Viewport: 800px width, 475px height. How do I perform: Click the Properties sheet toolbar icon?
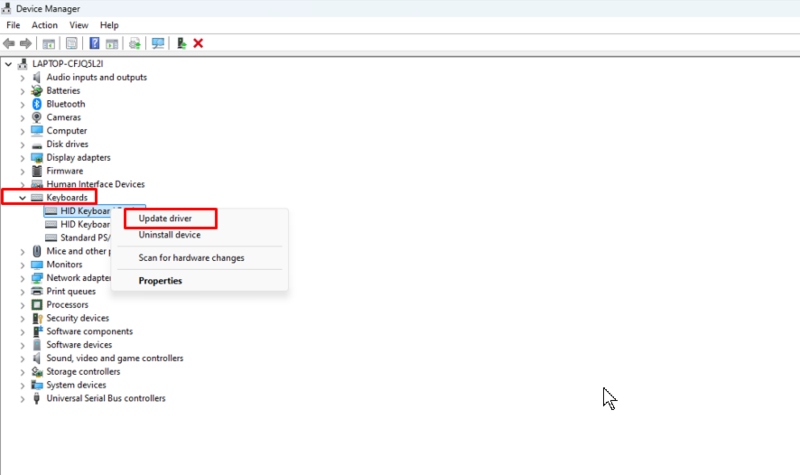[71, 43]
